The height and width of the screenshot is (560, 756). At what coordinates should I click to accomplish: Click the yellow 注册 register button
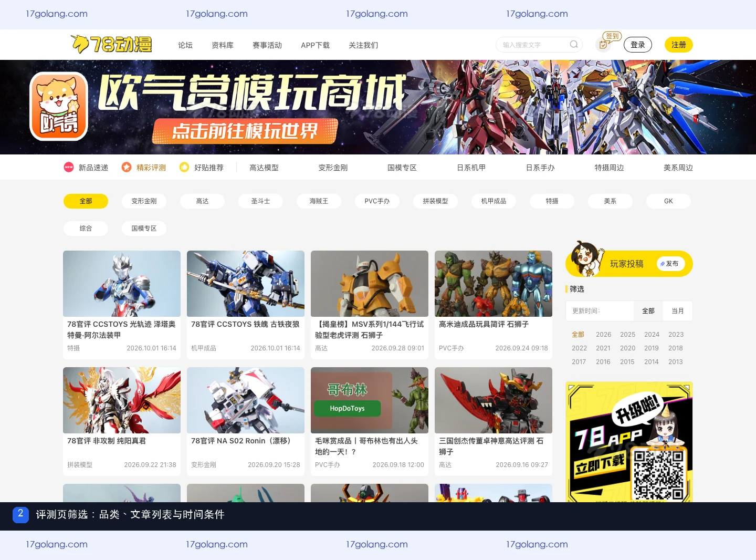[x=679, y=45]
